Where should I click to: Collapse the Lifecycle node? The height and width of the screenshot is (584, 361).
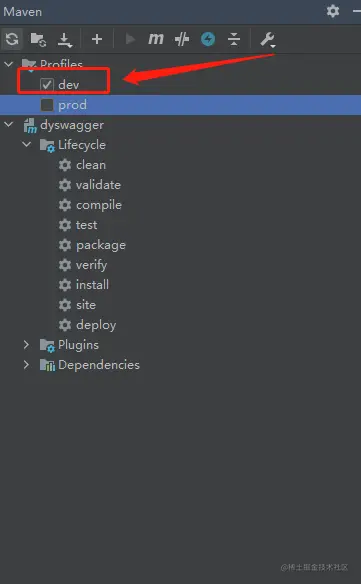click(26, 144)
